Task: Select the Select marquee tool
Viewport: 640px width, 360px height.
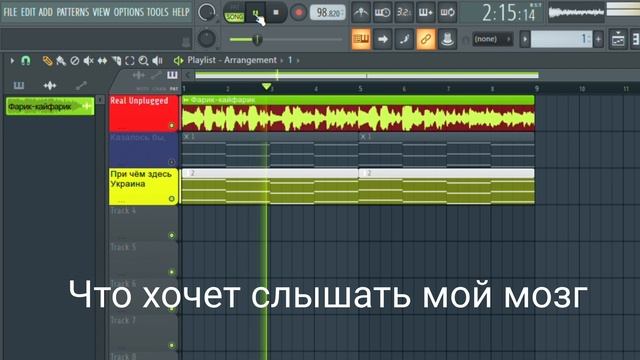Action: tap(130, 61)
